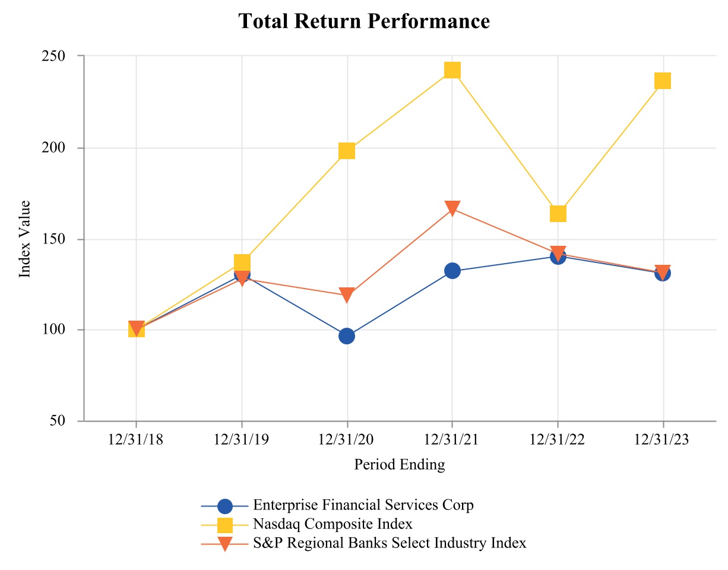Click the Nasdaq square marker at 12/31/20

(x=347, y=151)
